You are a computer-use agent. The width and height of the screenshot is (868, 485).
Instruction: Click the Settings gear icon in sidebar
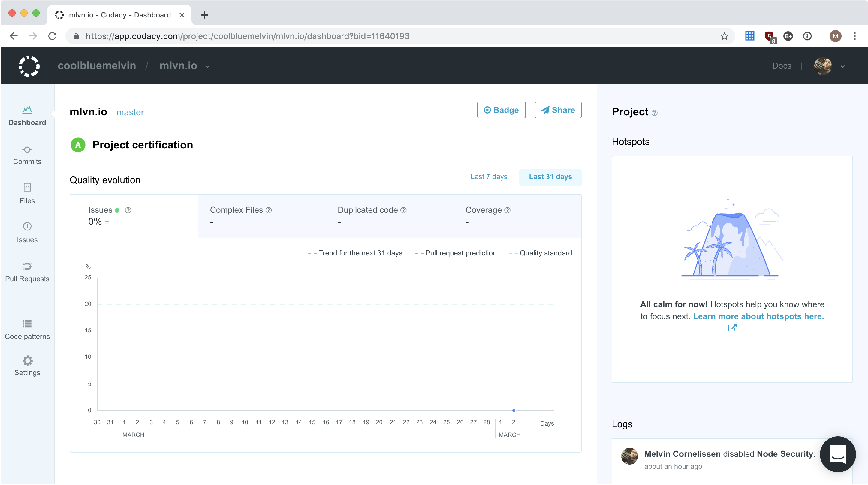[27, 361]
